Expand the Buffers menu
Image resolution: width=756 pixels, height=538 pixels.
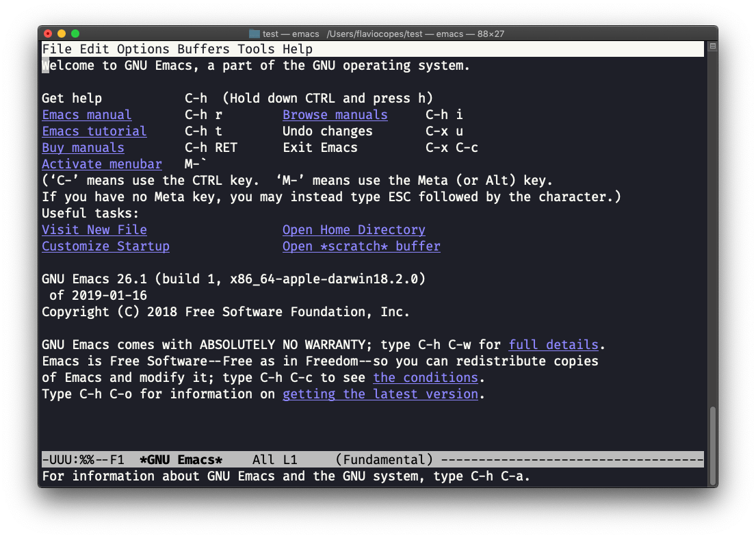click(203, 49)
